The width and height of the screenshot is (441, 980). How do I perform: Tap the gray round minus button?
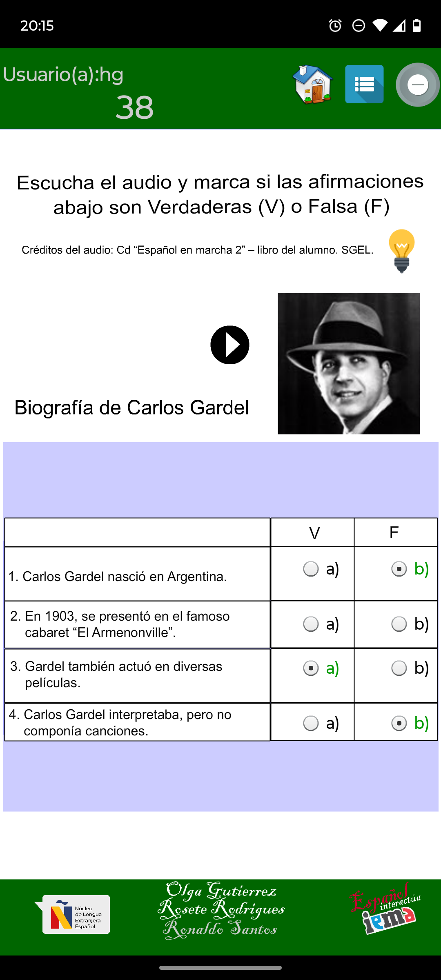(417, 85)
